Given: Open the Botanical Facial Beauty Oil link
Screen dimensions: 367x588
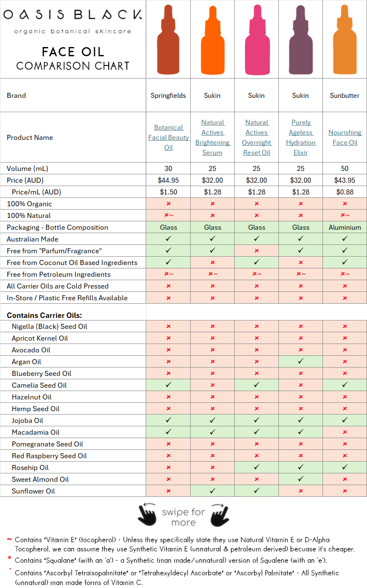Looking at the screenshot, I should click(168, 137).
